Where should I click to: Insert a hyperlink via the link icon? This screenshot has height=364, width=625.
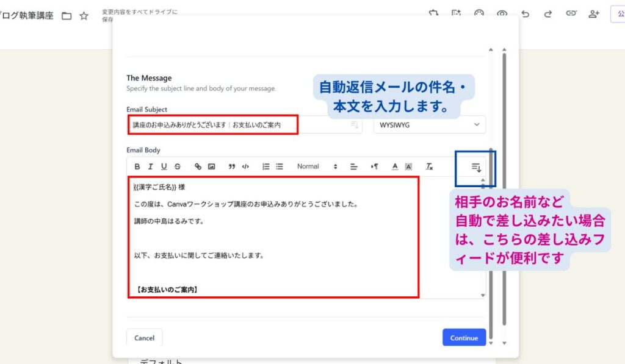click(198, 166)
